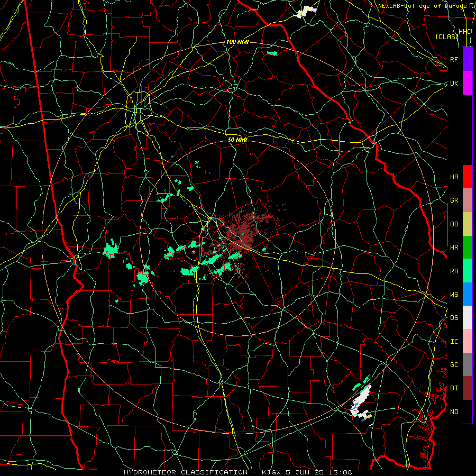Click the GR legend label

454,200
